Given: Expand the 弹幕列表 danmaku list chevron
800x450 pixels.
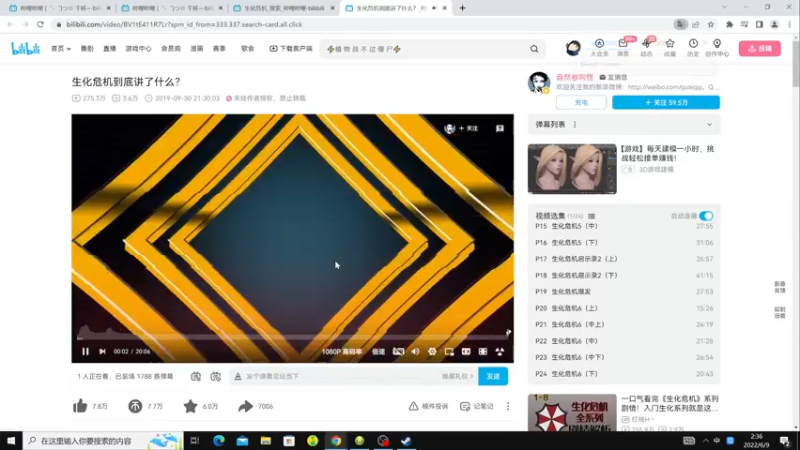Looking at the screenshot, I should point(709,124).
